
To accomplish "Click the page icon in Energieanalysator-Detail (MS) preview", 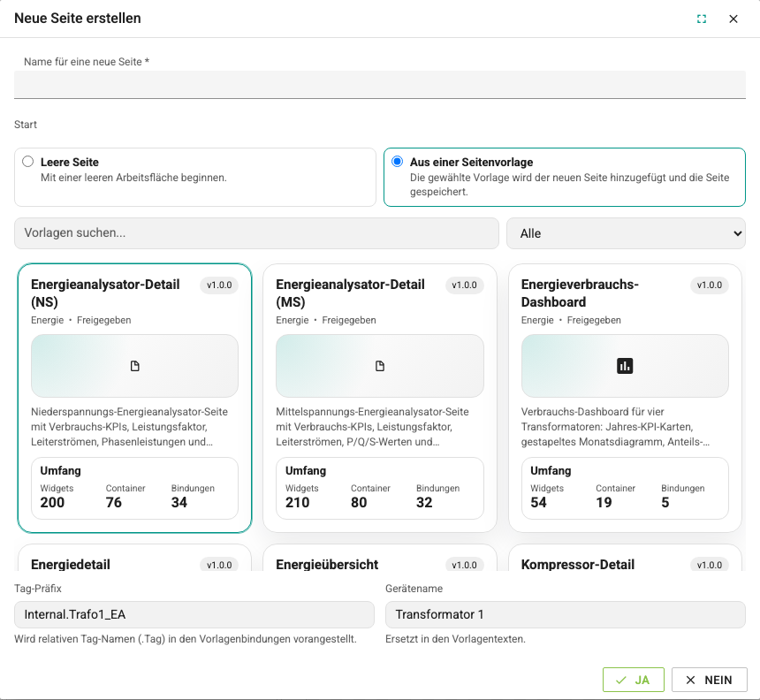I will click(x=380, y=366).
